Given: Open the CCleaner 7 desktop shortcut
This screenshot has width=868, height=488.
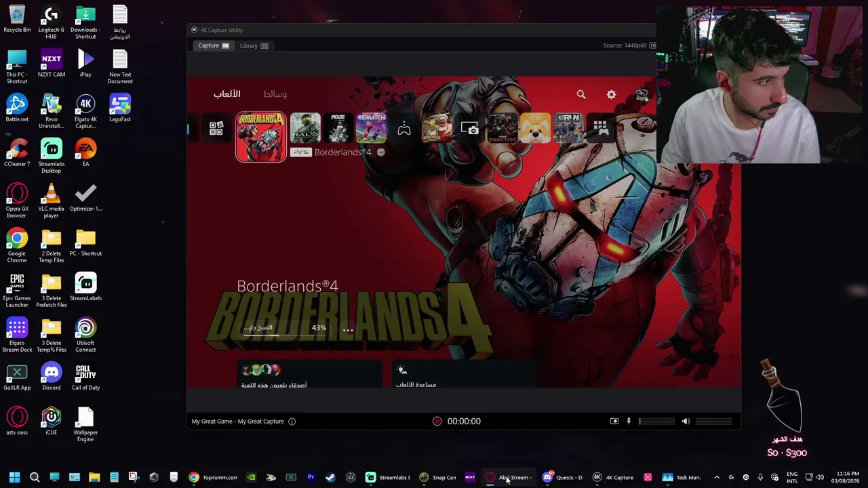Looking at the screenshot, I should (17, 153).
